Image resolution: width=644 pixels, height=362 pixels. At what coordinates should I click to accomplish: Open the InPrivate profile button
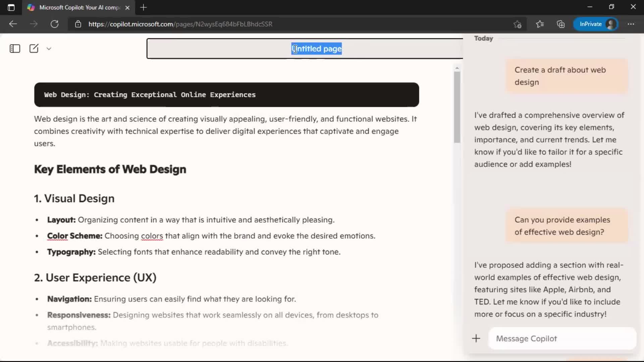coord(596,24)
